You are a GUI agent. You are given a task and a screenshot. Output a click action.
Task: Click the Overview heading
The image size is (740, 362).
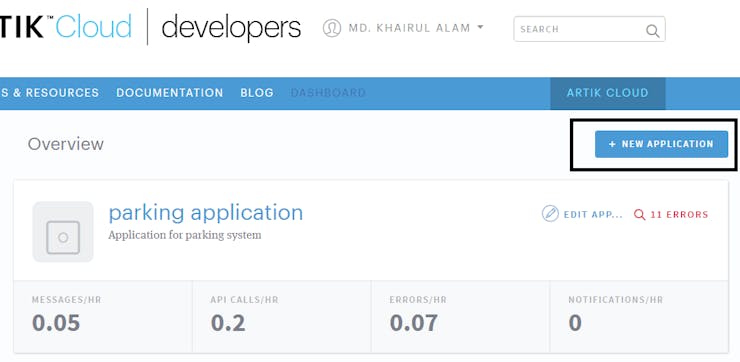point(66,144)
